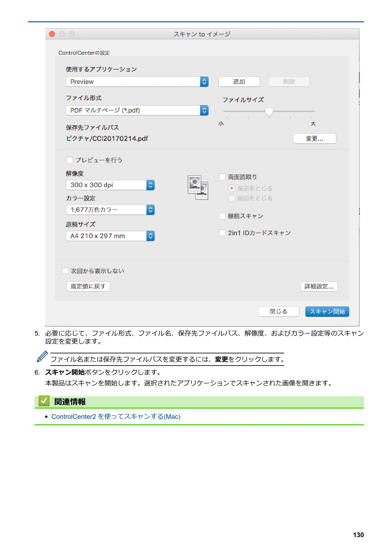Tick the 両面読取り checkbox
This screenshot has height=555, width=392.
pyautogui.click(x=222, y=177)
